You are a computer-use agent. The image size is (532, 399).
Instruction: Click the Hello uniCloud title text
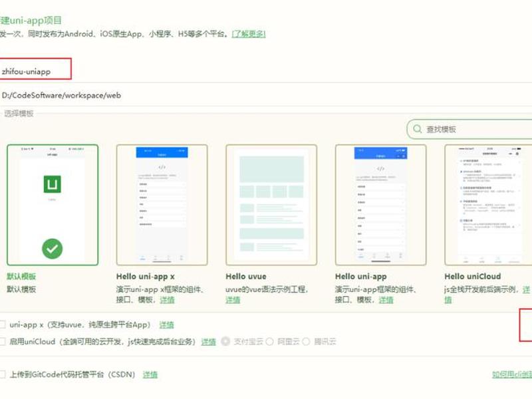click(473, 277)
